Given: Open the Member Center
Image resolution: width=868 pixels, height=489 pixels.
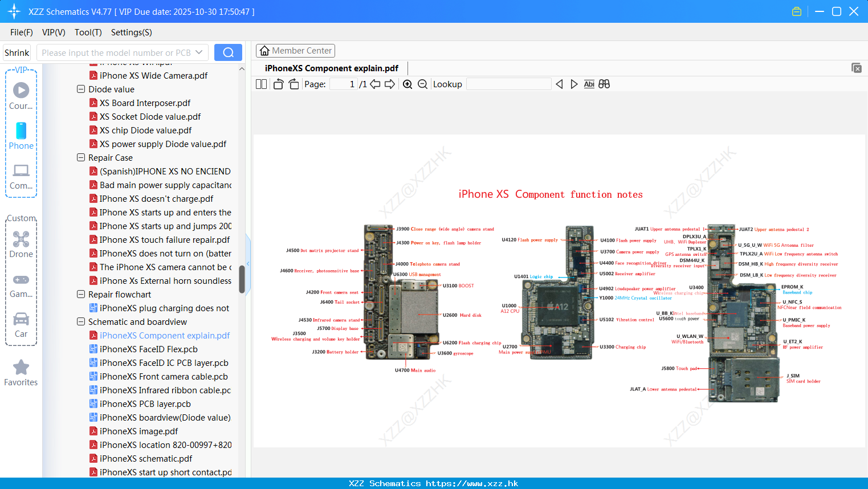Looking at the screenshot, I should tap(295, 51).
